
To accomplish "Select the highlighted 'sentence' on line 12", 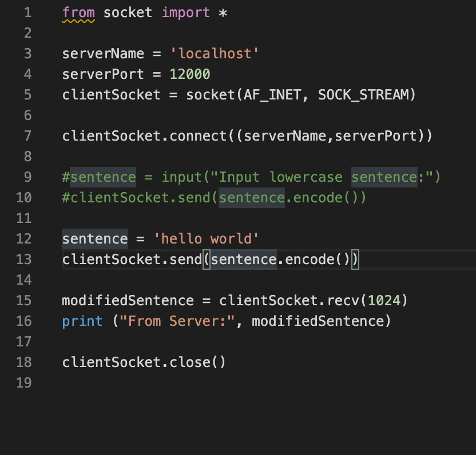I will point(94,238).
